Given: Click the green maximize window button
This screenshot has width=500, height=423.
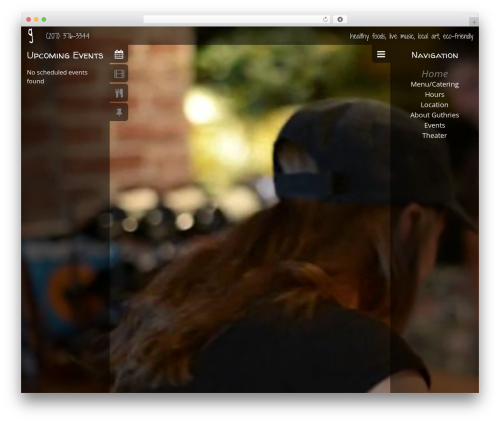Looking at the screenshot, I should [x=44, y=19].
